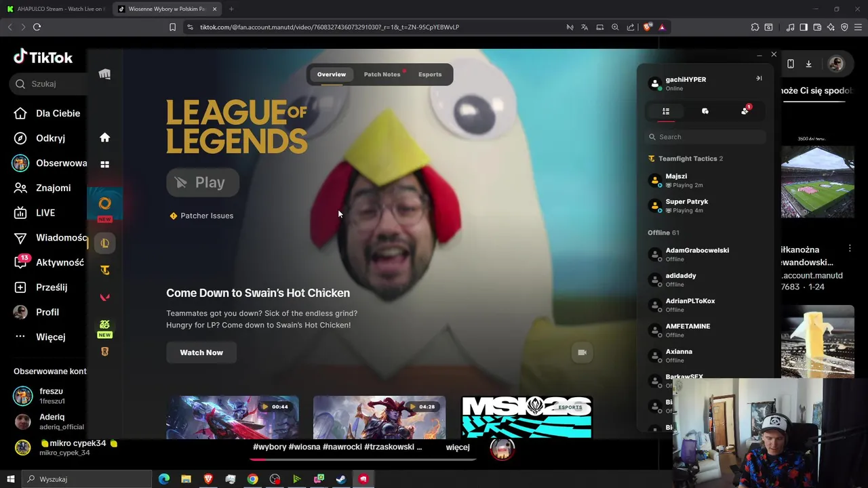Select friend Majszi in the list

click(x=705, y=180)
